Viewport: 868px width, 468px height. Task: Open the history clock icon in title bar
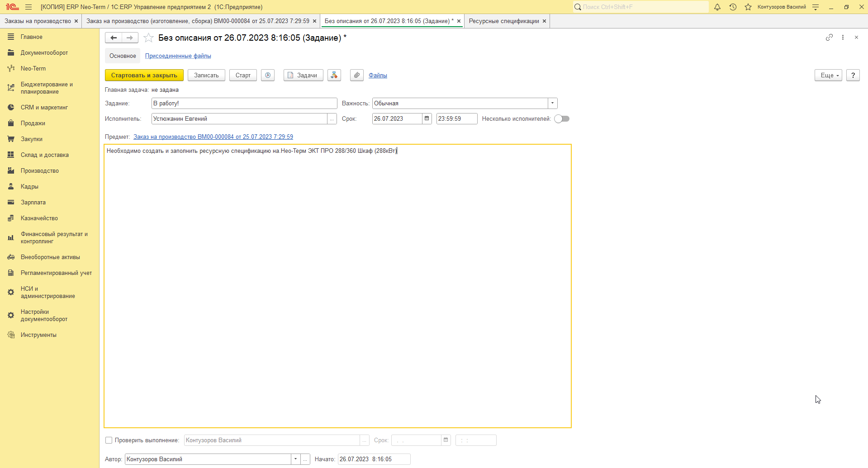pyautogui.click(x=733, y=7)
